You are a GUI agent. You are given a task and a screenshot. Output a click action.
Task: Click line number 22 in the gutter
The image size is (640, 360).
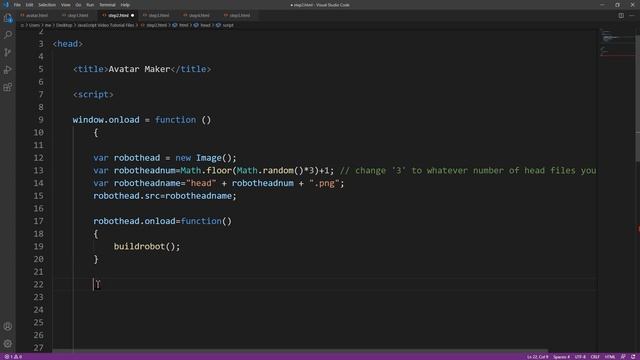click(38, 284)
